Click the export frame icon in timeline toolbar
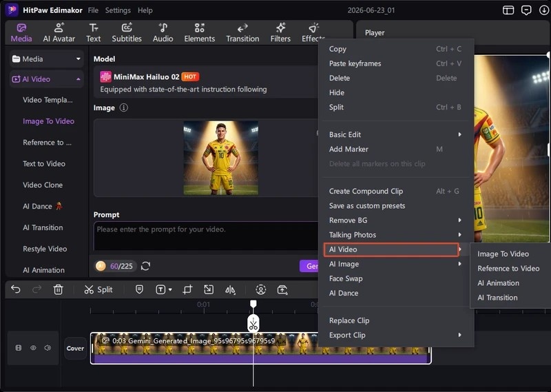 pos(282,289)
